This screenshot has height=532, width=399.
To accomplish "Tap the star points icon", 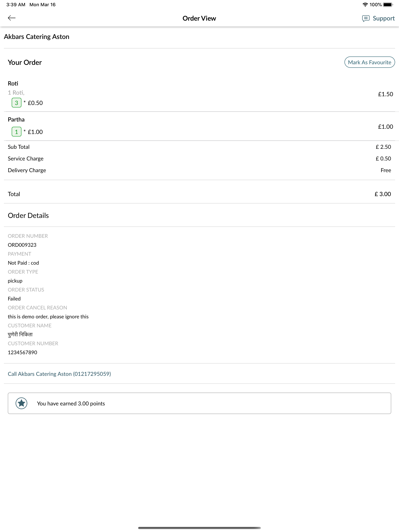I will [21, 403].
